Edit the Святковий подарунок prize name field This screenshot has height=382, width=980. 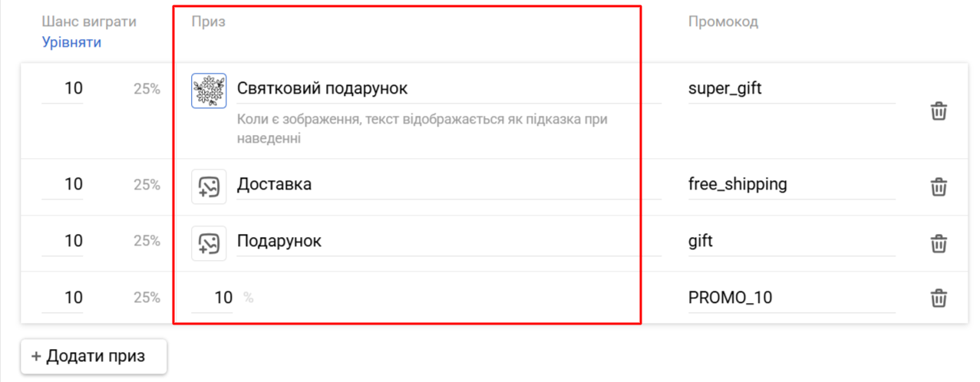click(448, 89)
